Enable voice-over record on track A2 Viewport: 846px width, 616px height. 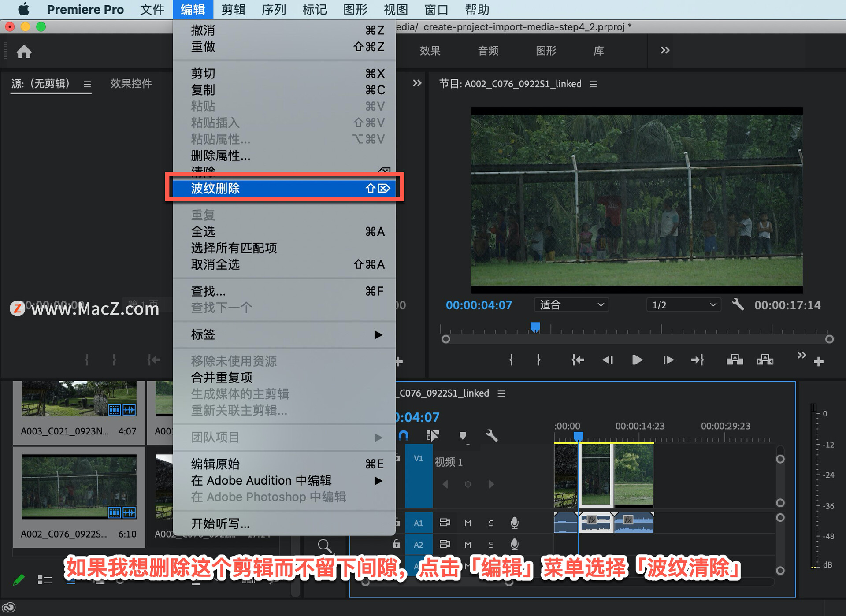pos(514,545)
